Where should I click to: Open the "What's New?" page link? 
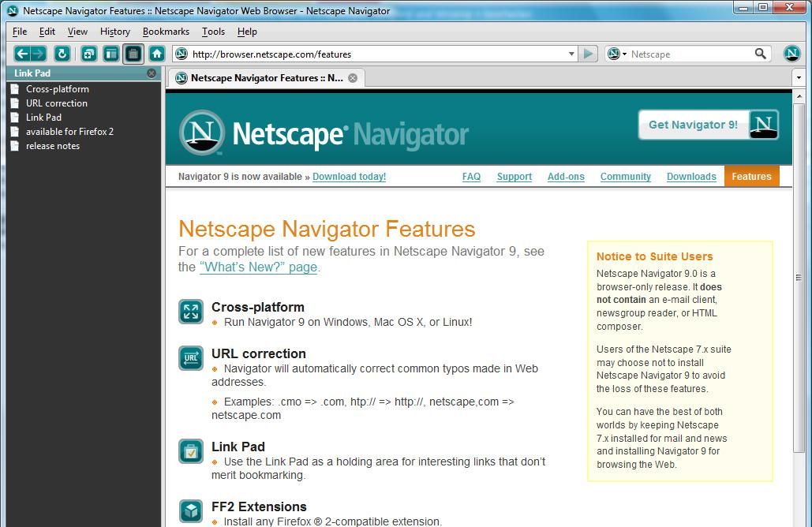(258, 267)
